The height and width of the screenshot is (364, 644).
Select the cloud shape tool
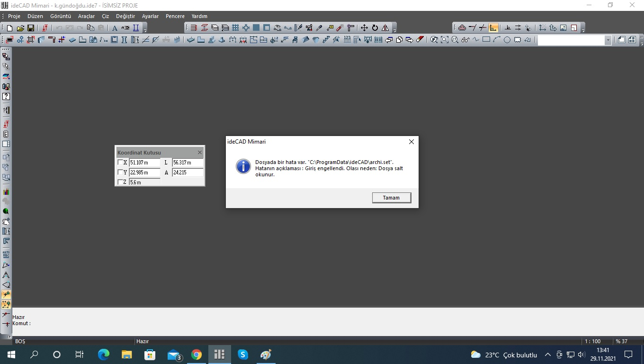click(x=517, y=40)
